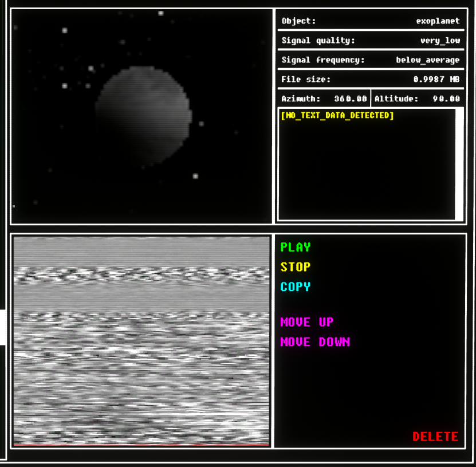Click COPY to copy the signal
Viewport: 476px width, 467px height.
pos(295,287)
